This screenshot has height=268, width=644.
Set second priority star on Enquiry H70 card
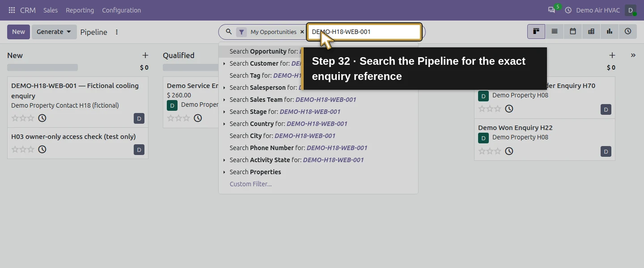[490, 109]
